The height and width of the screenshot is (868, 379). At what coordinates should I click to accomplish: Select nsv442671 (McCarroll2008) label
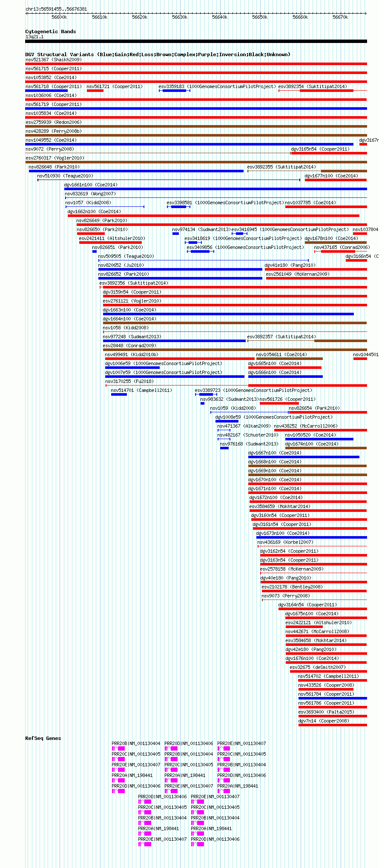(317, 631)
